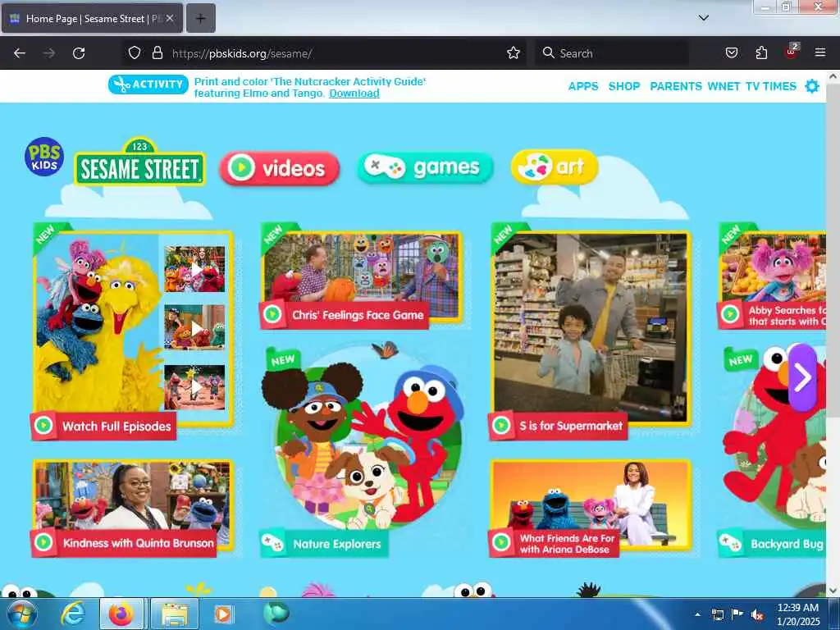The image size is (840, 630).
Task: Click the browser Search box
Action: (612, 53)
